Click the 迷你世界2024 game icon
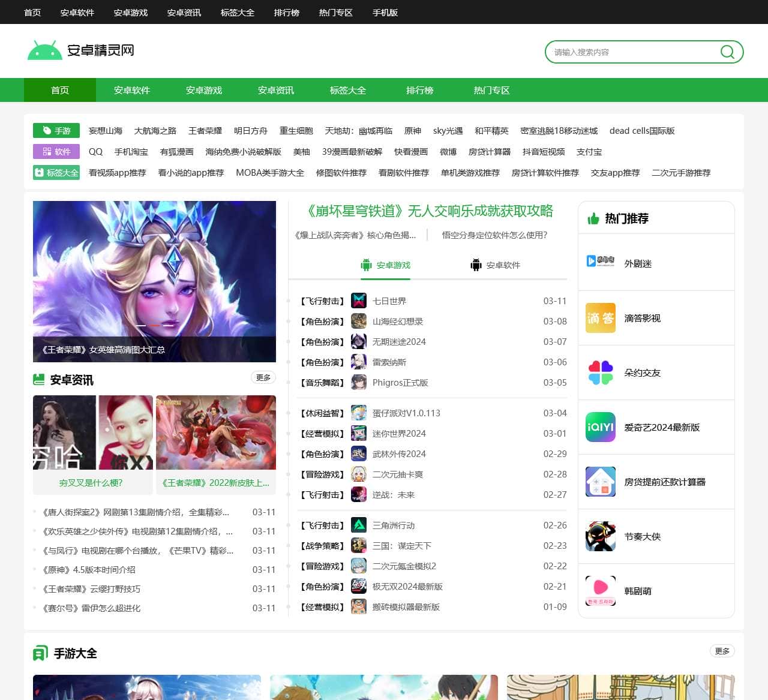The width and height of the screenshot is (768, 700). click(359, 433)
